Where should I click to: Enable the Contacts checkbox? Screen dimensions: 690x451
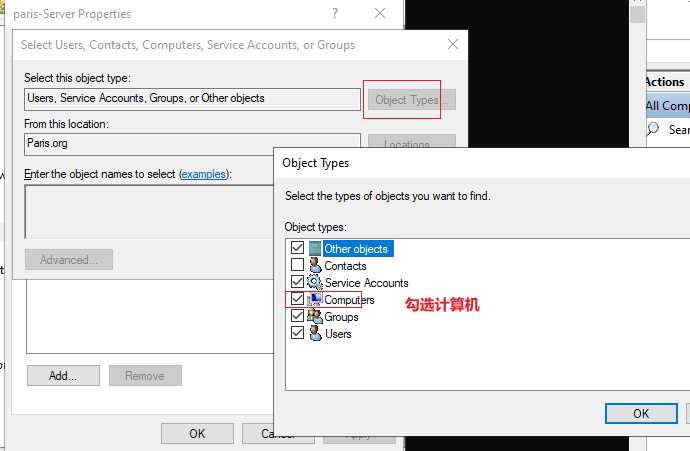[x=297, y=265]
